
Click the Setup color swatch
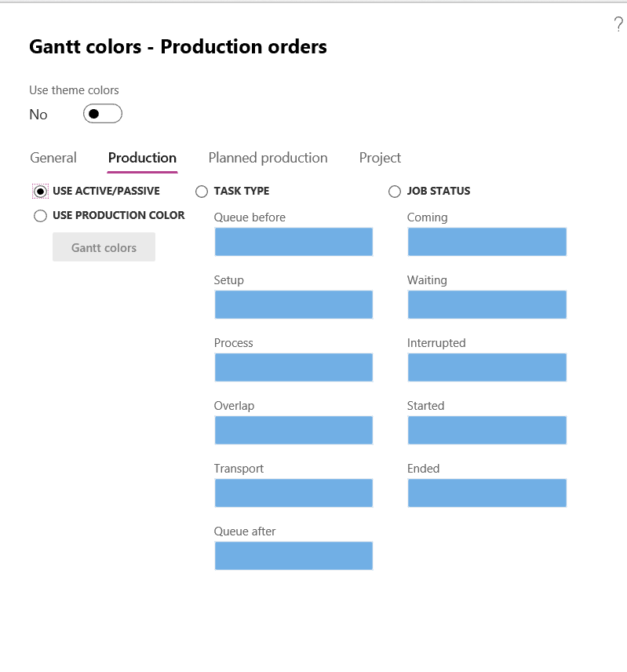[x=293, y=305]
